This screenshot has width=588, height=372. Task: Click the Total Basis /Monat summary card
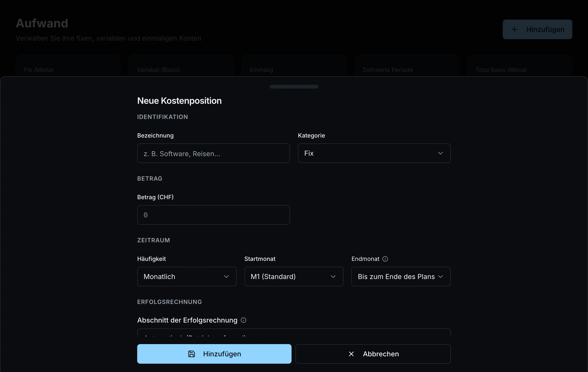[x=520, y=66]
